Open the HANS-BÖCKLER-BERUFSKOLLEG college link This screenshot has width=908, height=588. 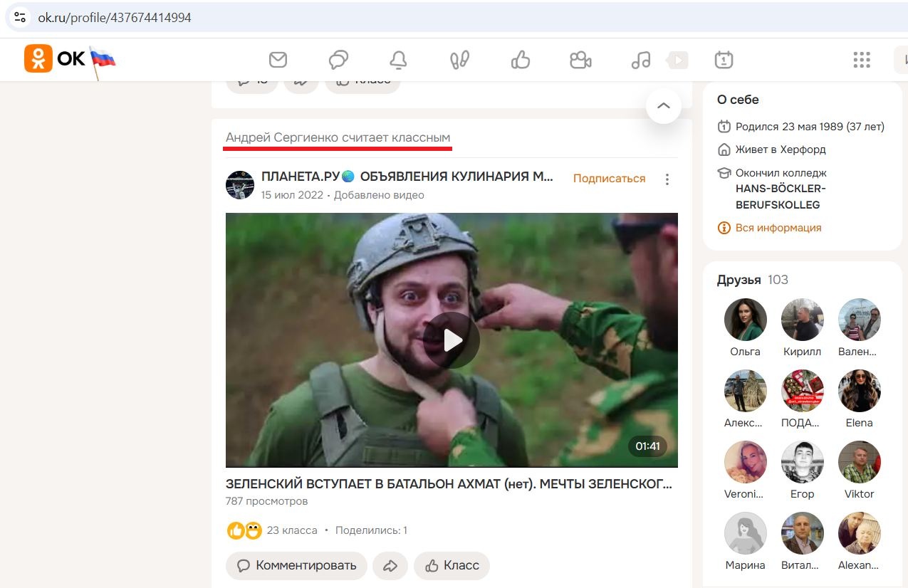(781, 197)
